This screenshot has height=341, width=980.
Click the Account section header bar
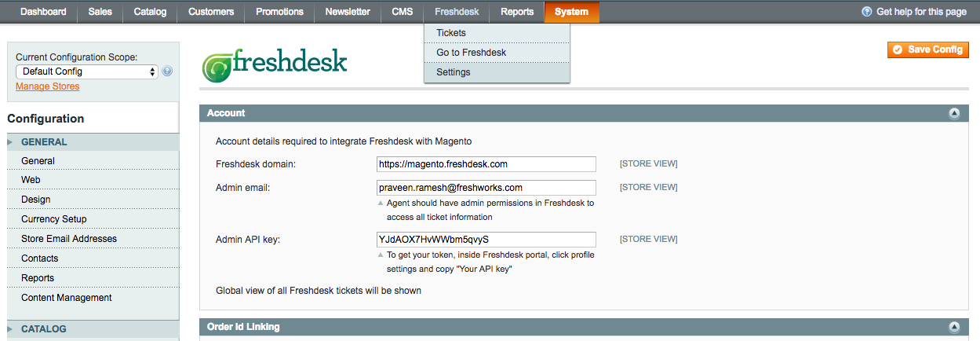pyautogui.click(x=584, y=113)
